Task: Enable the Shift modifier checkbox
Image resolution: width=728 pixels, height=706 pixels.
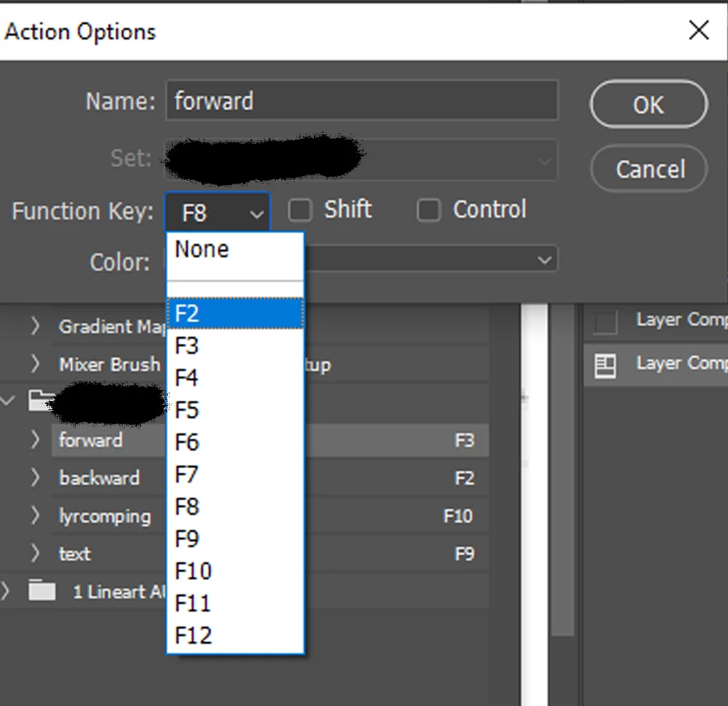Action: click(300, 211)
